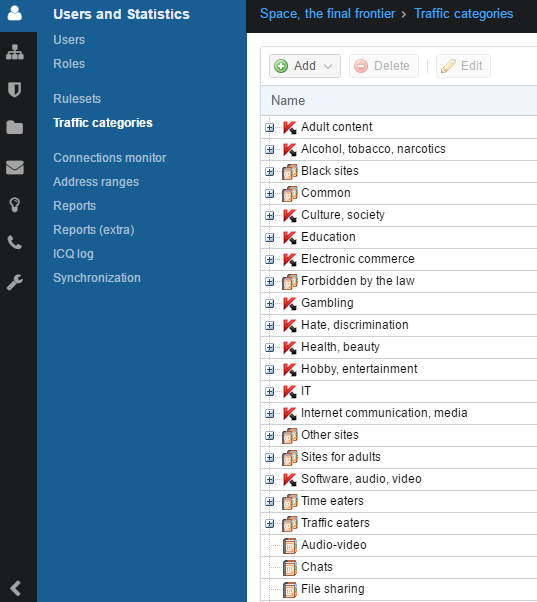
Task: Select Reports (extra) menu item
Action: pyautogui.click(x=94, y=230)
